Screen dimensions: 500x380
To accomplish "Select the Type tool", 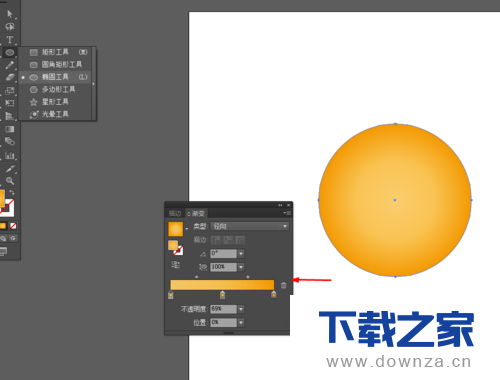I will point(10,40).
